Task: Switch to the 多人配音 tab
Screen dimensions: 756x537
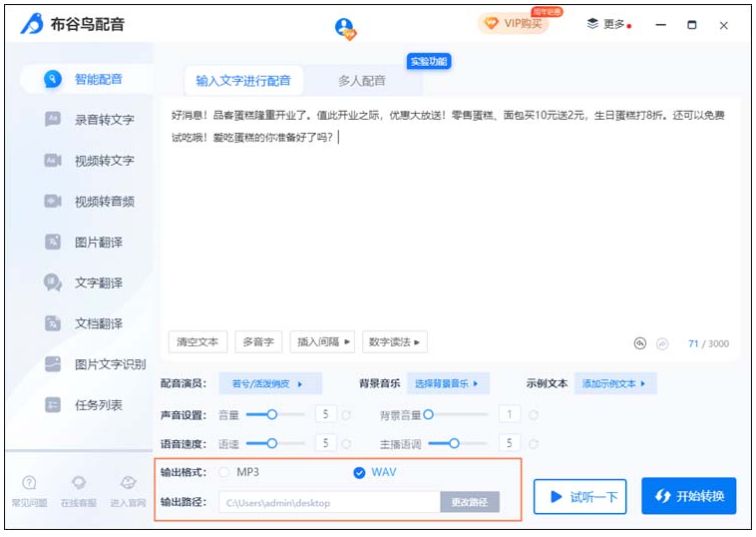Action: (361, 81)
